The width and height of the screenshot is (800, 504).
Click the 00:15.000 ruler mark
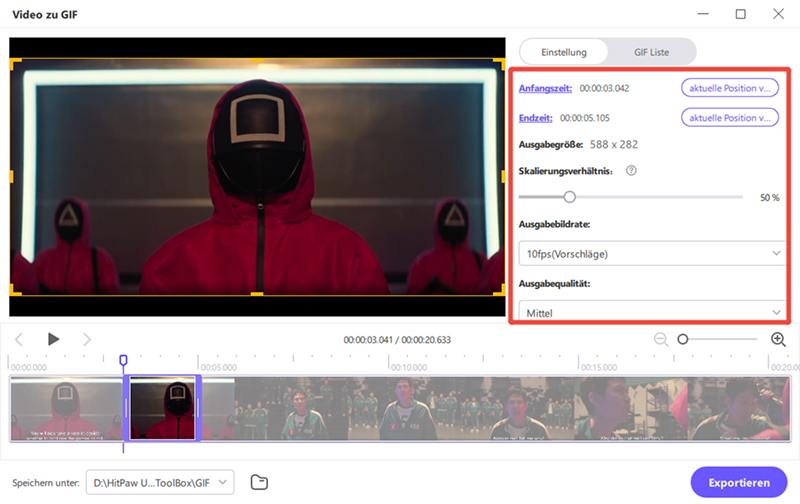click(x=599, y=367)
